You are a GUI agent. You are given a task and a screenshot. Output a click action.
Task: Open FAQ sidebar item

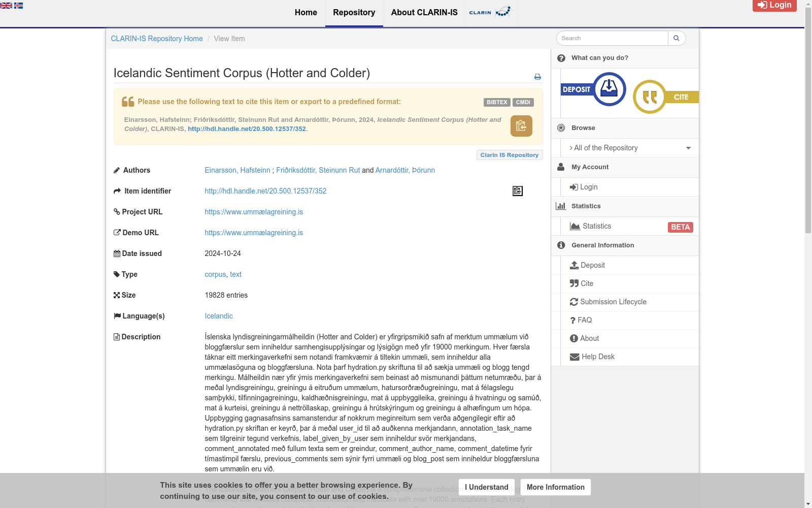click(x=581, y=320)
